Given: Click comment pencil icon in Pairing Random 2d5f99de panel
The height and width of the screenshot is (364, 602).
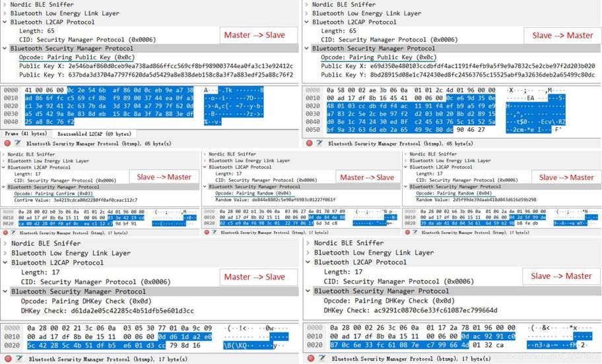Looking at the screenshot, I should coord(415,232).
